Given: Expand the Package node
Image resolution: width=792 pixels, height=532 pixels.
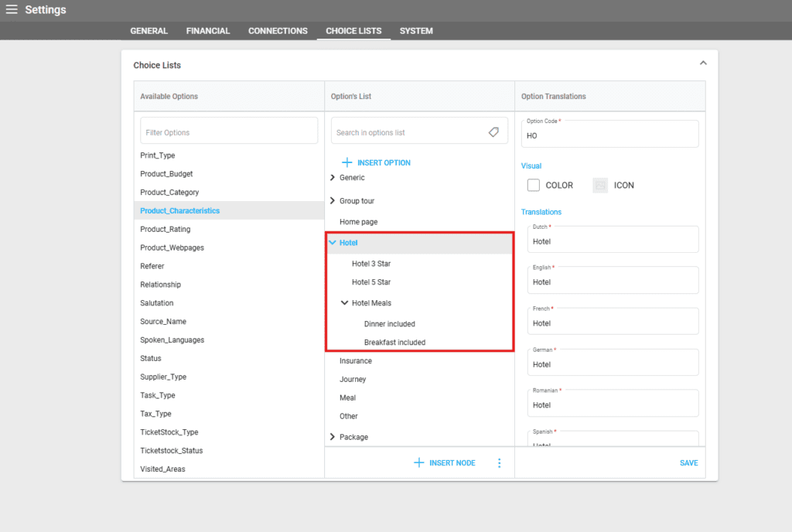Looking at the screenshot, I should (332, 437).
